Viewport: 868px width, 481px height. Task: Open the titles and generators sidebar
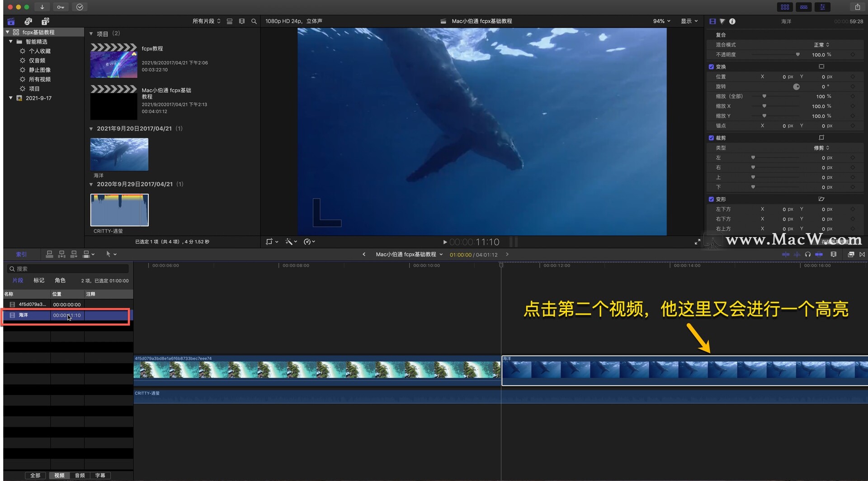click(x=45, y=21)
